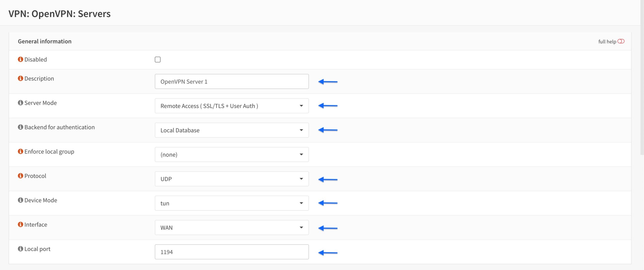Open the Backend for authentication dropdown
The height and width of the screenshot is (270, 644).
click(301, 130)
